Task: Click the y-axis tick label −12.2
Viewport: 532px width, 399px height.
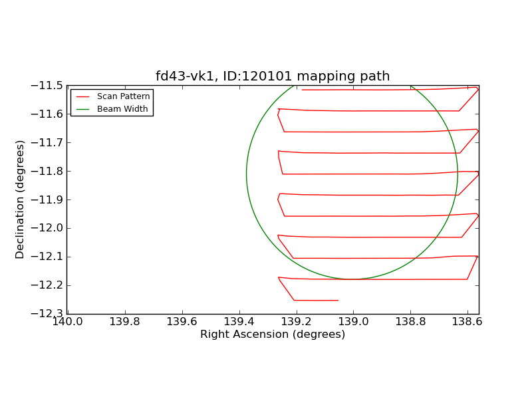Action: (x=47, y=285)
